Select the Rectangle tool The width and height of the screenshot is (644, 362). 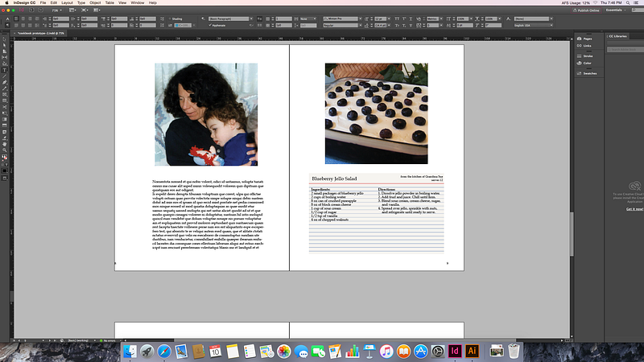pyautogui.click(x=5, y=101)
